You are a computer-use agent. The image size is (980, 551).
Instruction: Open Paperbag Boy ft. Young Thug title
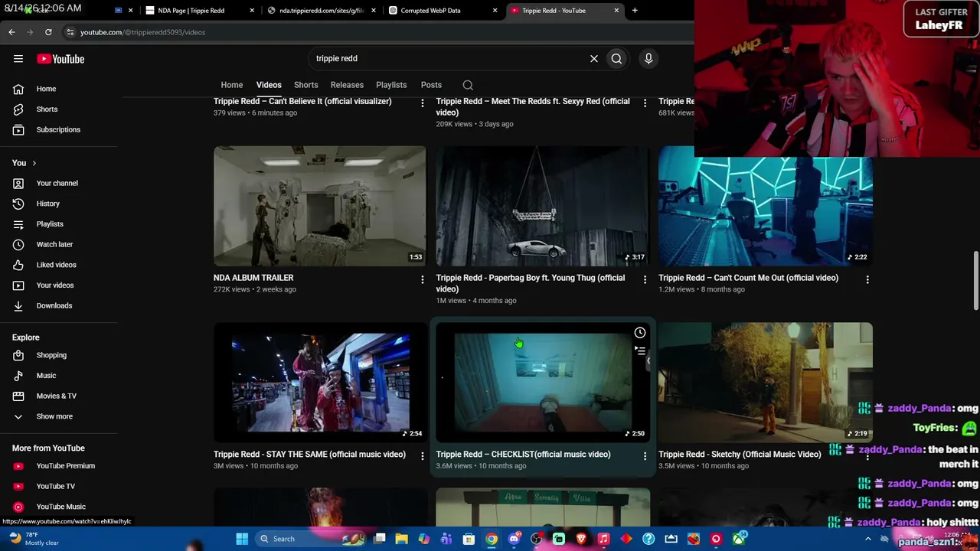531,283
